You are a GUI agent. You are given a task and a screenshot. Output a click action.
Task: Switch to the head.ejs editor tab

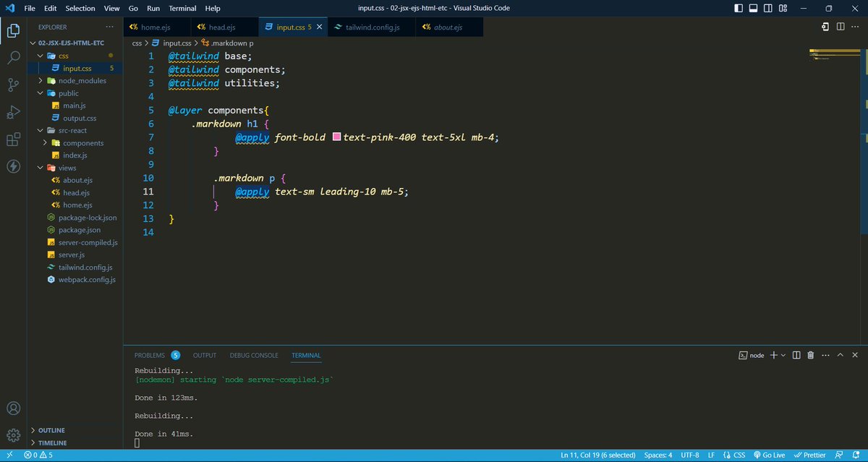tap(224, 27)
